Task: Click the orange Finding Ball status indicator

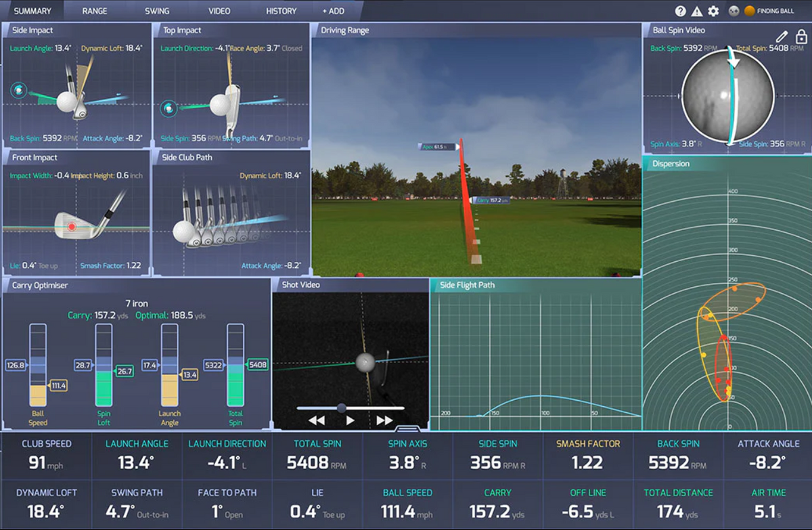Action: (x=750, y=12)
